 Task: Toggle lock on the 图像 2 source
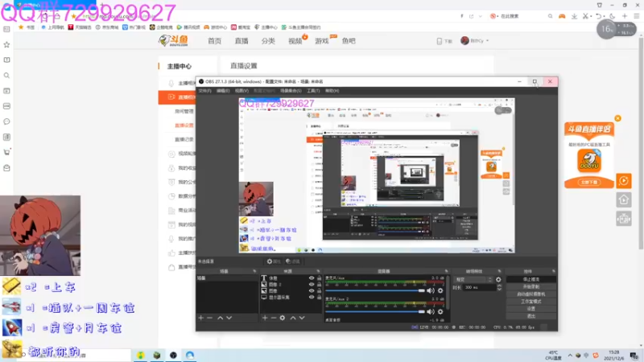(319, 285)
